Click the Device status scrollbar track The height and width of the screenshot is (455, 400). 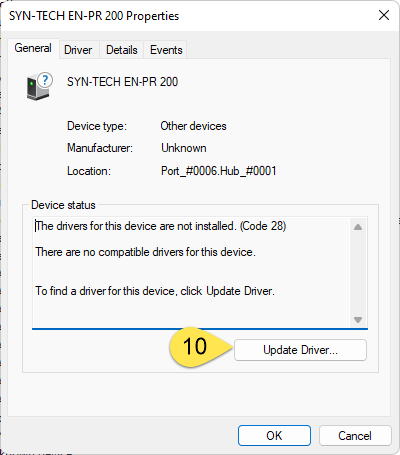click(358, 273)
